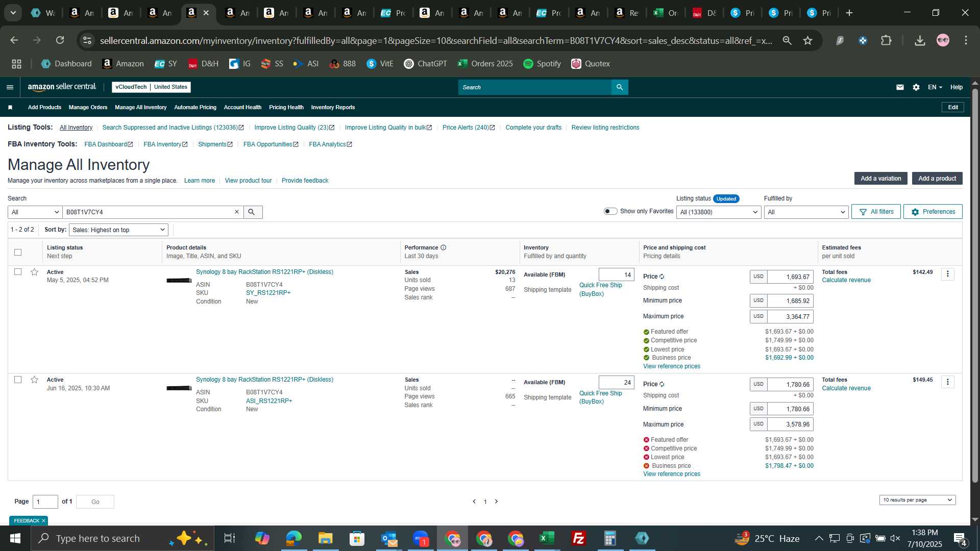
Task: Click price sync icon for 1,693.67 row
Action: click(x=662, y=277)
